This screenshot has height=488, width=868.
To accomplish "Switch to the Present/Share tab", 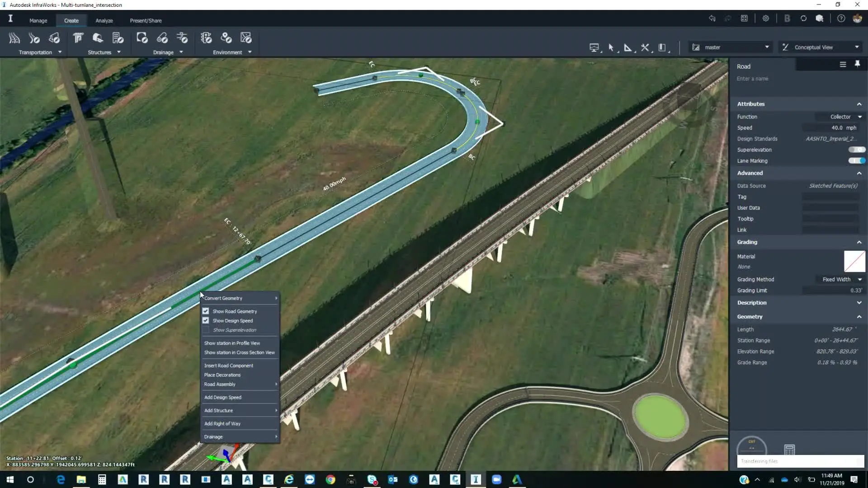I will point(146,21).
